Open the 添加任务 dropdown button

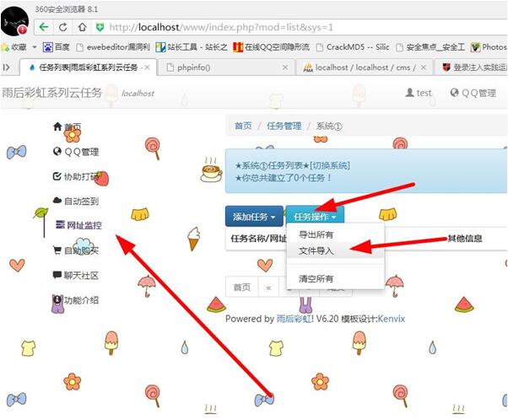(254, 216)
